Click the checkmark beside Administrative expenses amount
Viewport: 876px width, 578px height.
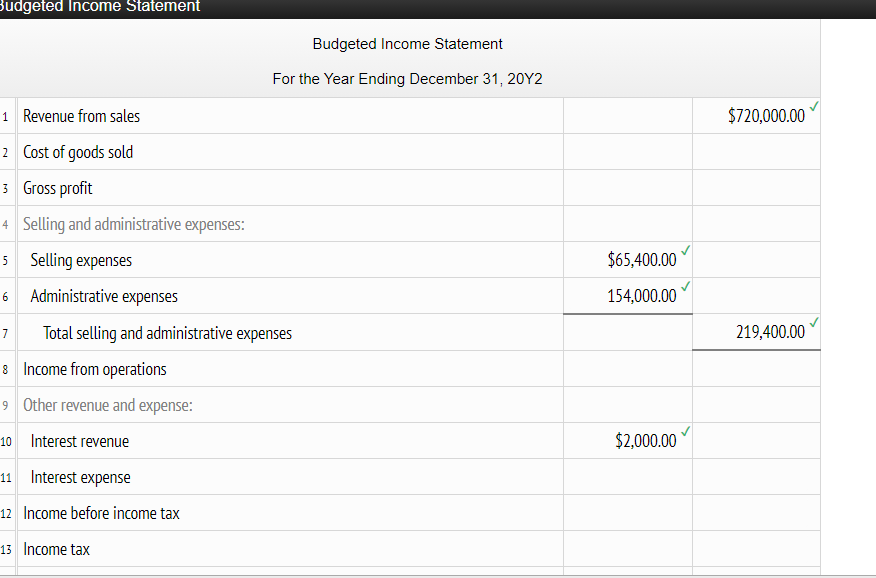(684, 288)
